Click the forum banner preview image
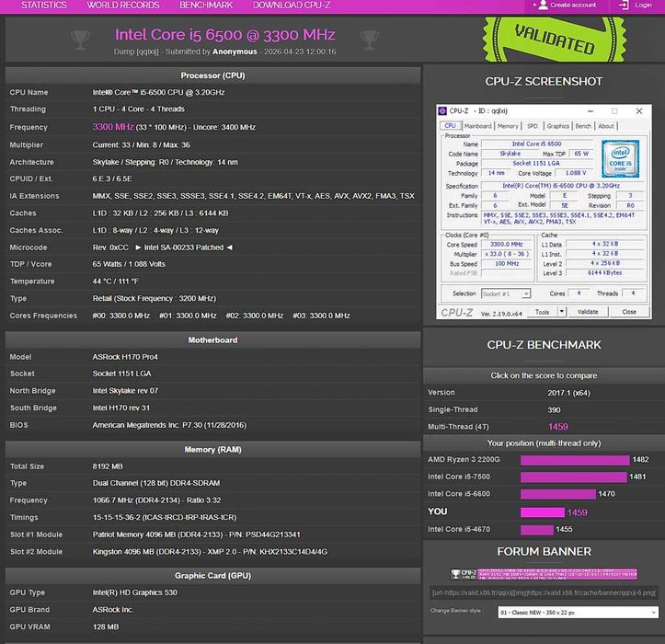 pyautogui.click(x=544, y=574)
